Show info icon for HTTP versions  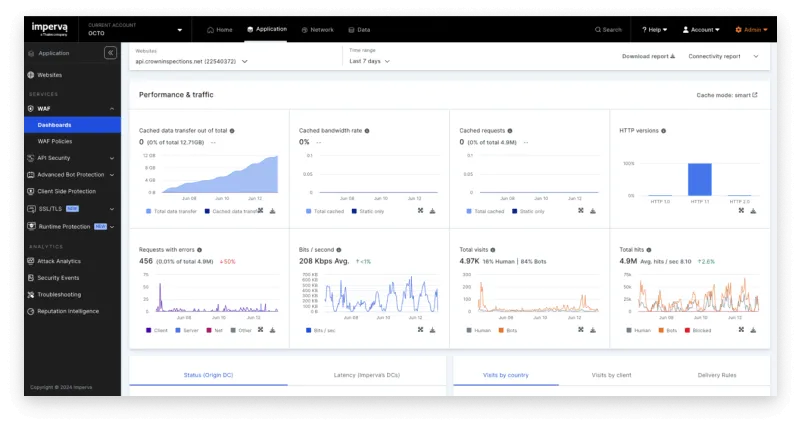[x=664, y=131]
